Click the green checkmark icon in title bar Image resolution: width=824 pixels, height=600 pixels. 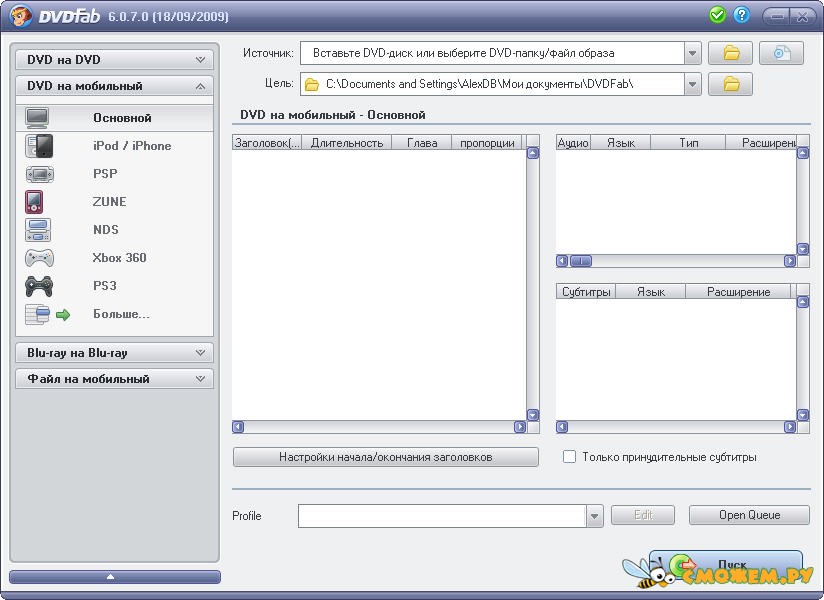coord(717,15)
